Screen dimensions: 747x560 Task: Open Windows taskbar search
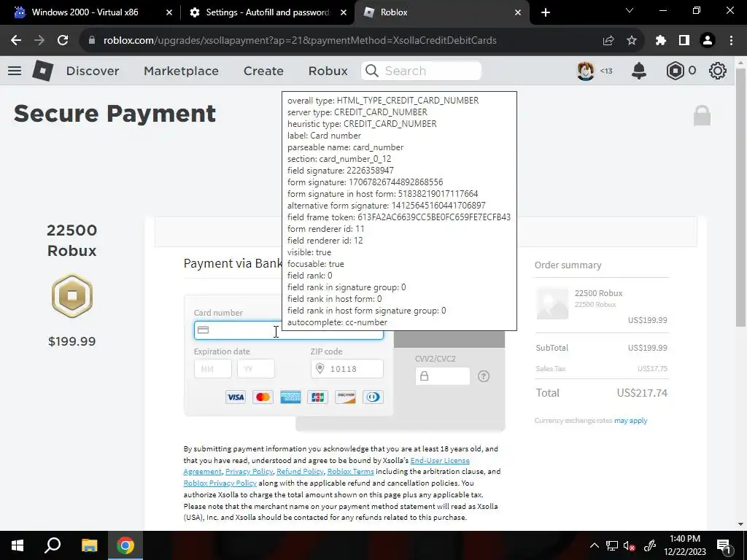(x=53, y=545)
